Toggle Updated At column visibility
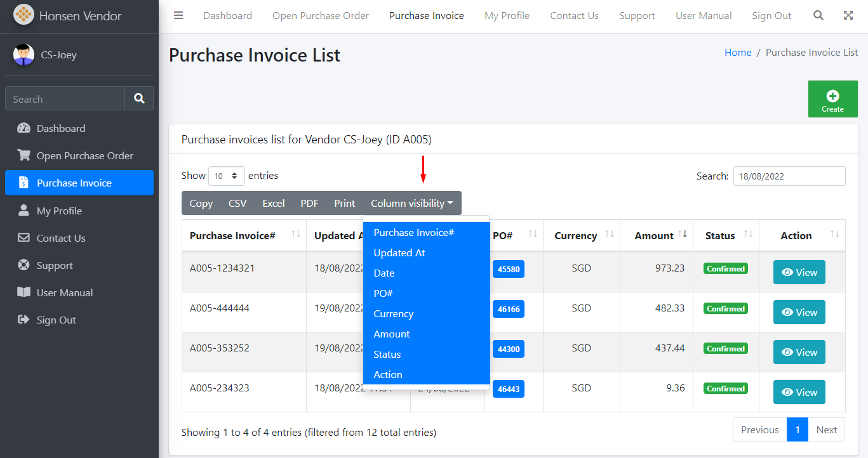Screen dimensions: 868x458 [399, 253]
